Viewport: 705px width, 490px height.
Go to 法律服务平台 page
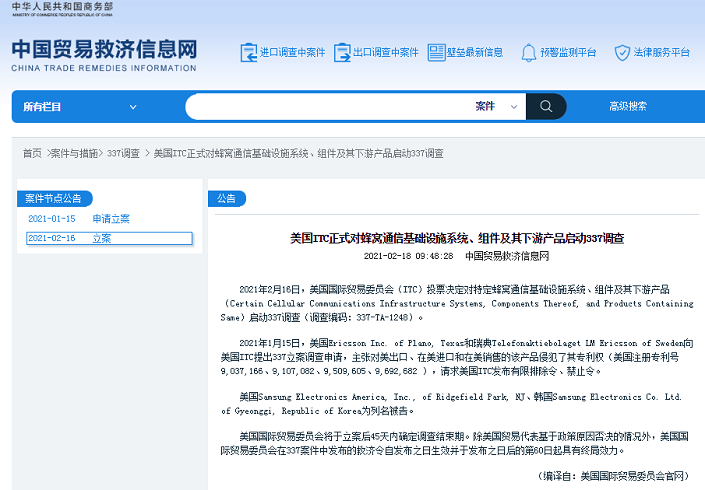coord(661,53)
